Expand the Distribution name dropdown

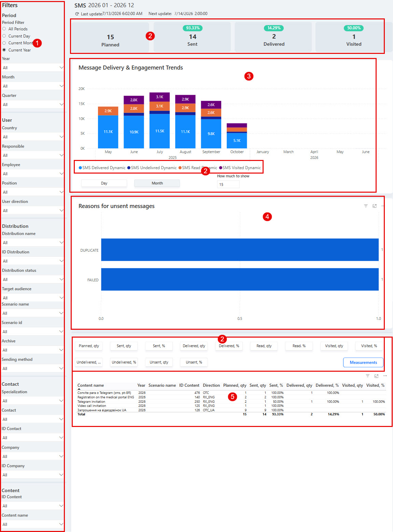[x=32, y=242]
